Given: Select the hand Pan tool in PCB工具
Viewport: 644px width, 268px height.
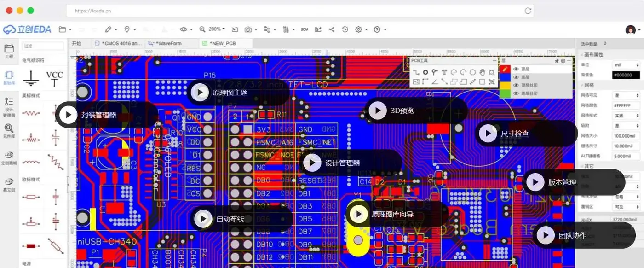Looking at the screenshot, I should click(x=482, y=72).
